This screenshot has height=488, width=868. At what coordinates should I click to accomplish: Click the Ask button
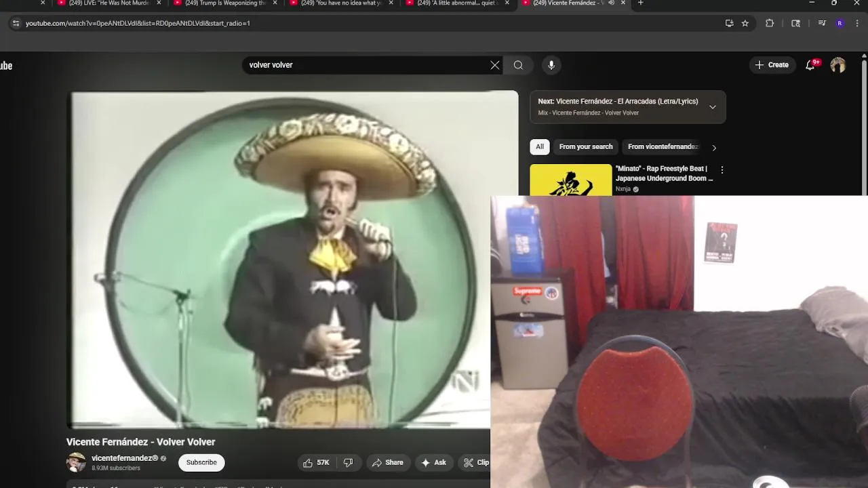pos(434,462)
